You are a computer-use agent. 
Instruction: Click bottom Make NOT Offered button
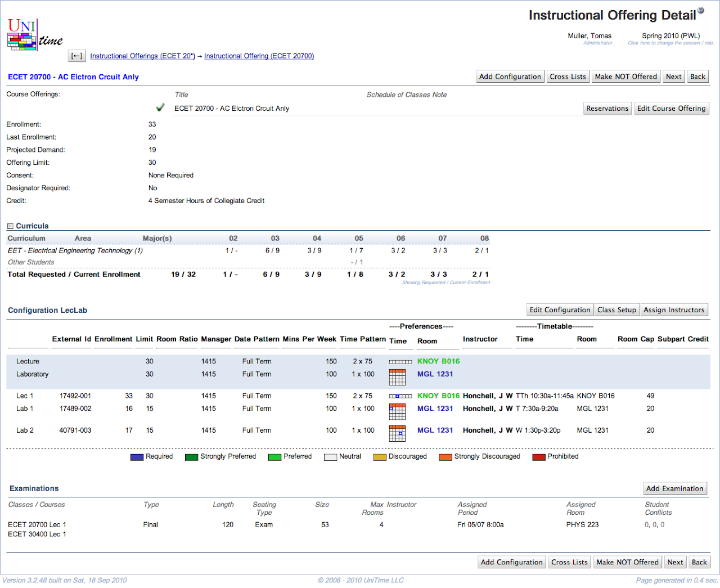pyautogui.click(x=627, y=562)
